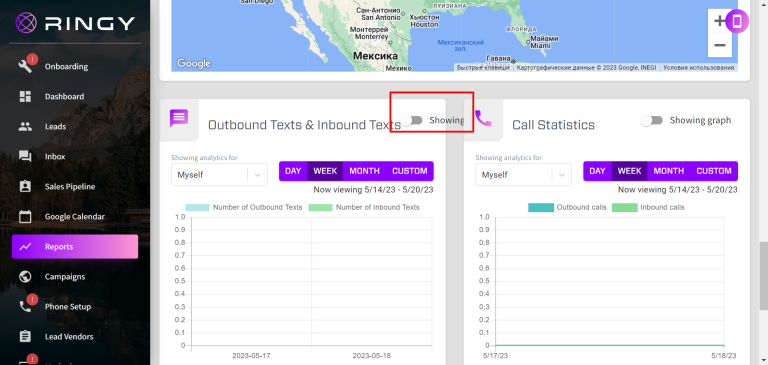Click the 2023-05-17 axis label

pos(251,355)
